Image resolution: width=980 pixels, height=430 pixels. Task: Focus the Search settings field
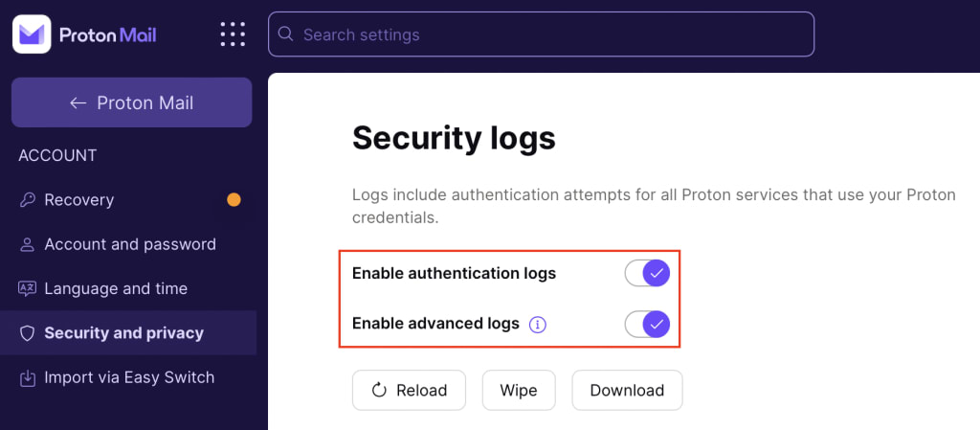(542, 34)
